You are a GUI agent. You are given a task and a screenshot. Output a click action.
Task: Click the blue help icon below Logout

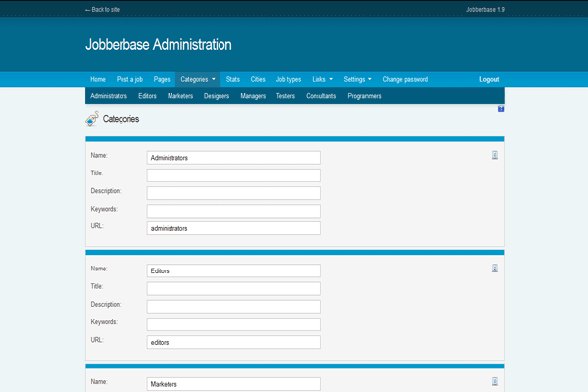(501, 109)
